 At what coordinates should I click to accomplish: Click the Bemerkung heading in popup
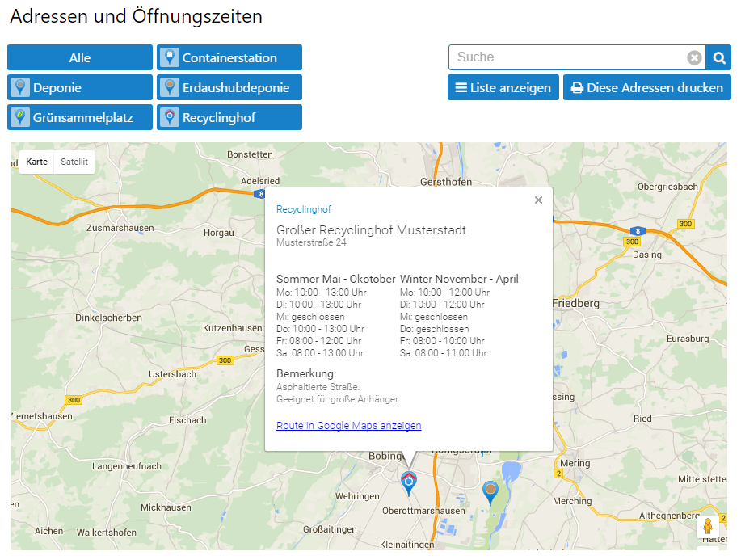click(306, 373)
